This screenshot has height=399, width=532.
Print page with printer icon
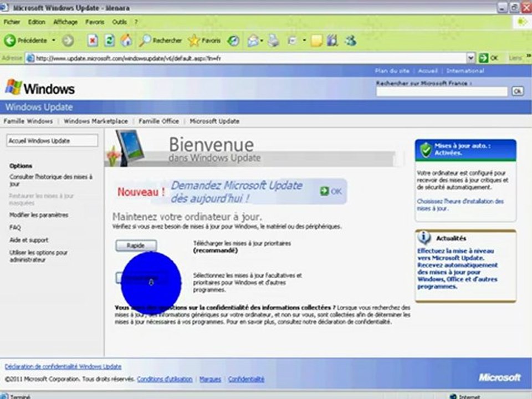coord(273,40)
